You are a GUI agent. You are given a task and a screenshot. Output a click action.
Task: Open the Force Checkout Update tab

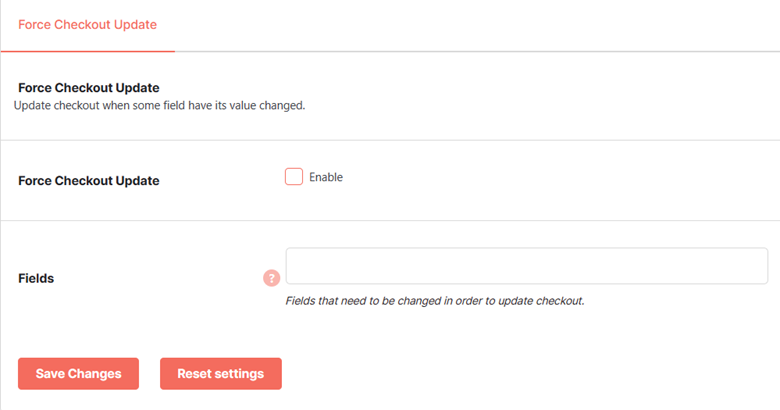[88, 25]
